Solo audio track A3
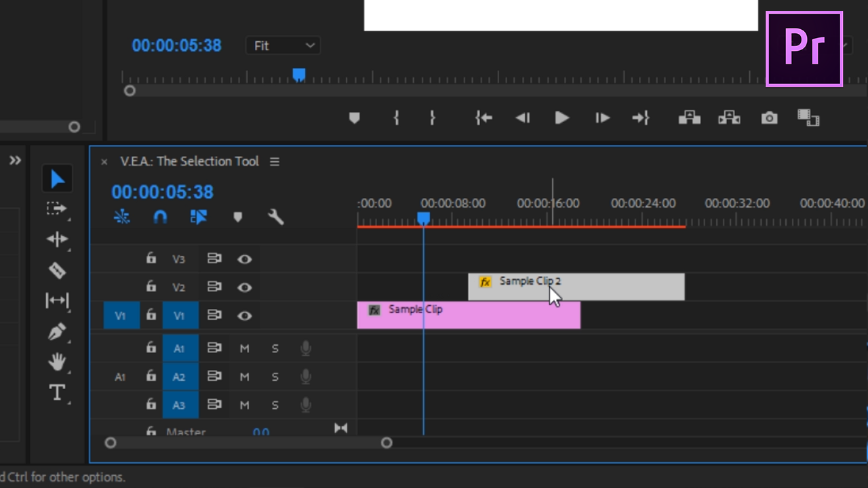 pyautogui.click(x=275, y=405)
